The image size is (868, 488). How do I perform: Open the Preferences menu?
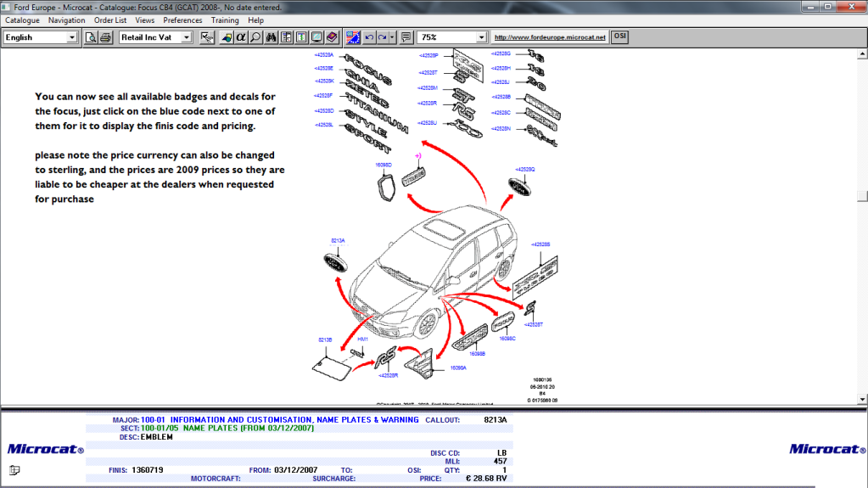point(182,20)
